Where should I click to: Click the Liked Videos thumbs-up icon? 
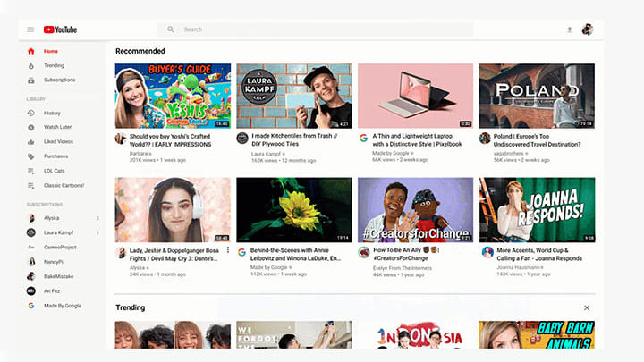point(30,142)
